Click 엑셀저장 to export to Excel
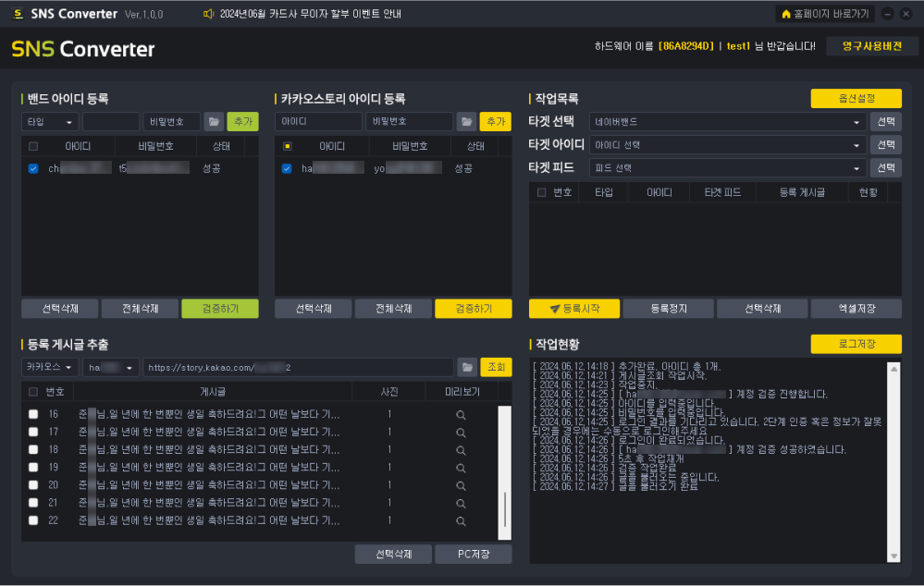 856,308
